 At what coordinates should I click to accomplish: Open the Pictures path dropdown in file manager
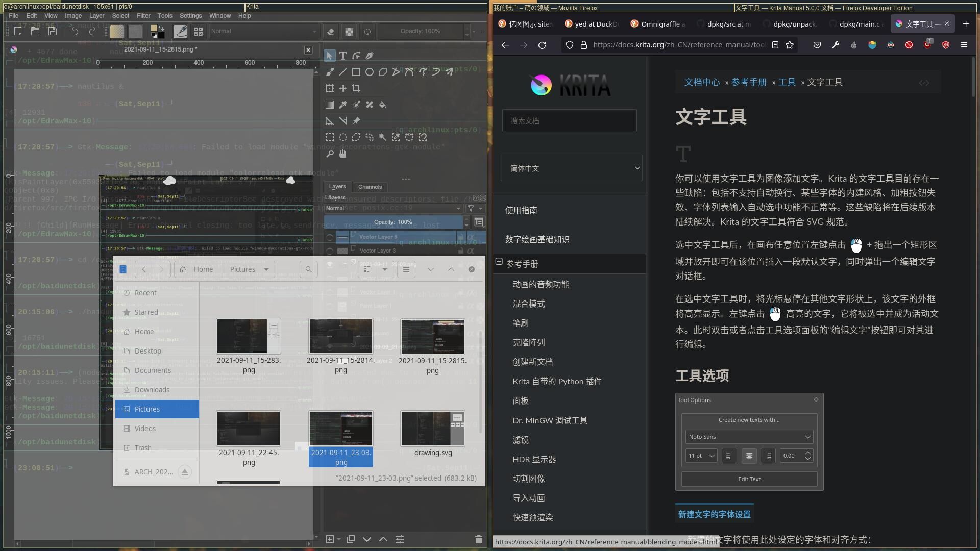point(266,269)
